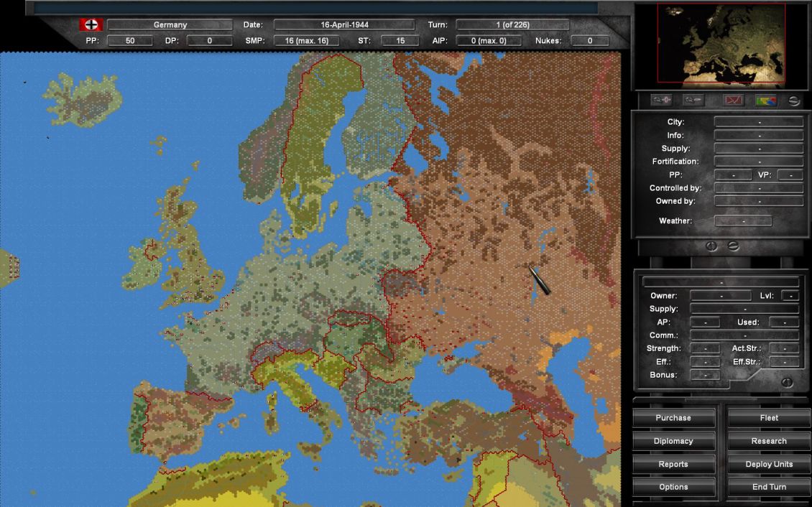Viewport: 812px width, 507px height.
Task: Click the unit Lvl field
Action: pos(790,295)
